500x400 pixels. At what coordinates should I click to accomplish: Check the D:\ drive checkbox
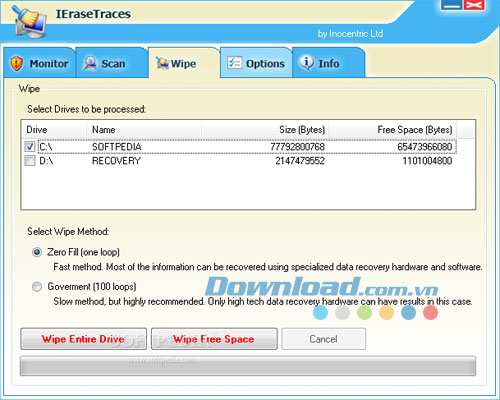(30, 161)
